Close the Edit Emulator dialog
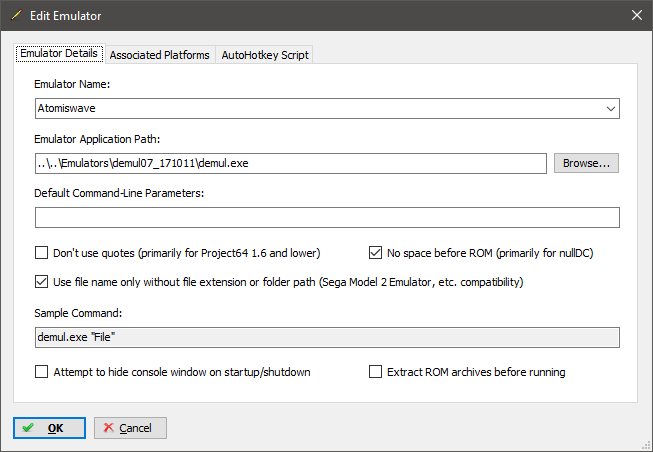653x452 pixels. click(x=636, y=15)
